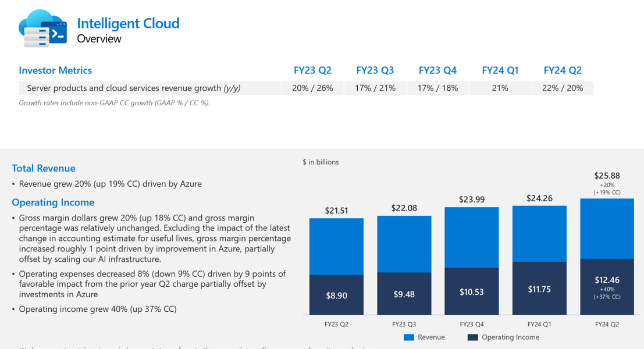Screen dimensions: 644x349
Task: Click the FY24 Q2 chart axis label
Action: pyautogui.click(x=607, y=325)
